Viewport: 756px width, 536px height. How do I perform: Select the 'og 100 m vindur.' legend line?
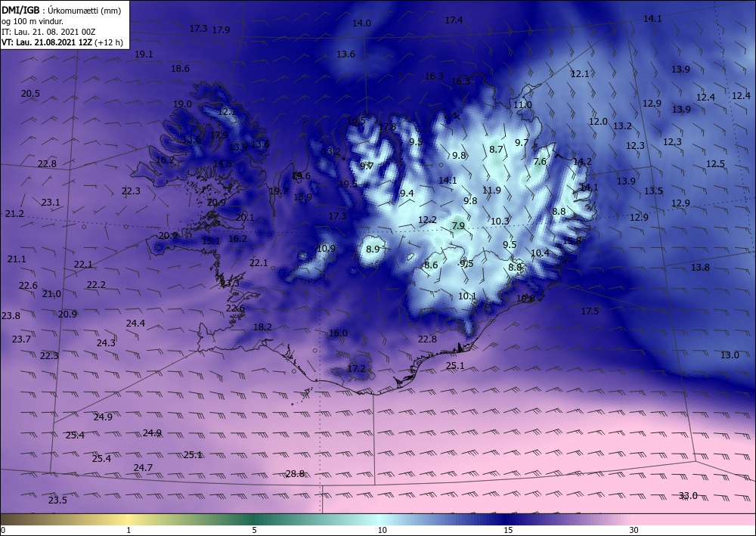(x=33, y=21)
